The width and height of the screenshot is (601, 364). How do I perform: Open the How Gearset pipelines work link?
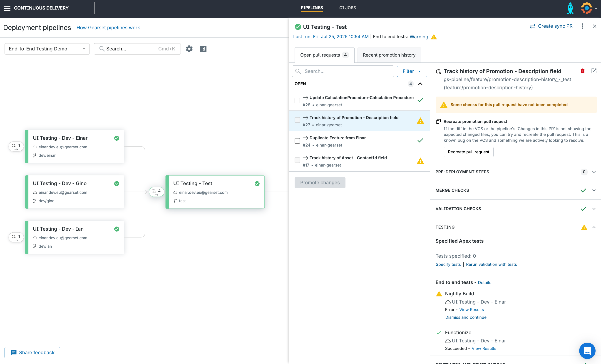(x=108, y=27)
